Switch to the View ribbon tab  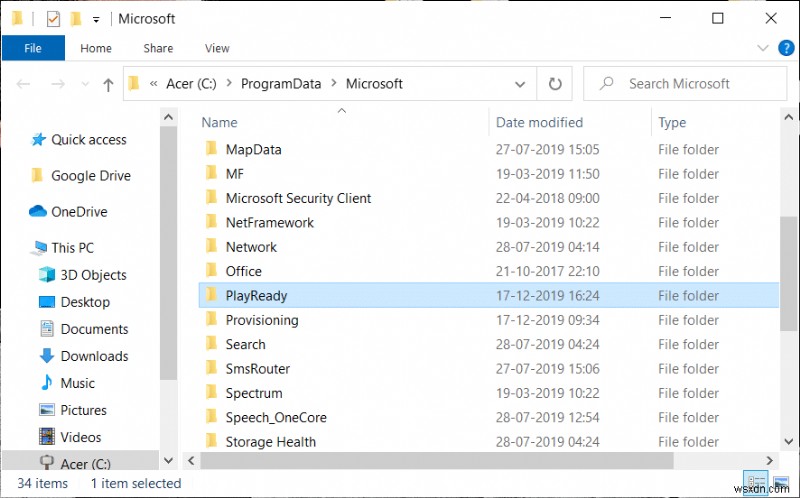217,48
